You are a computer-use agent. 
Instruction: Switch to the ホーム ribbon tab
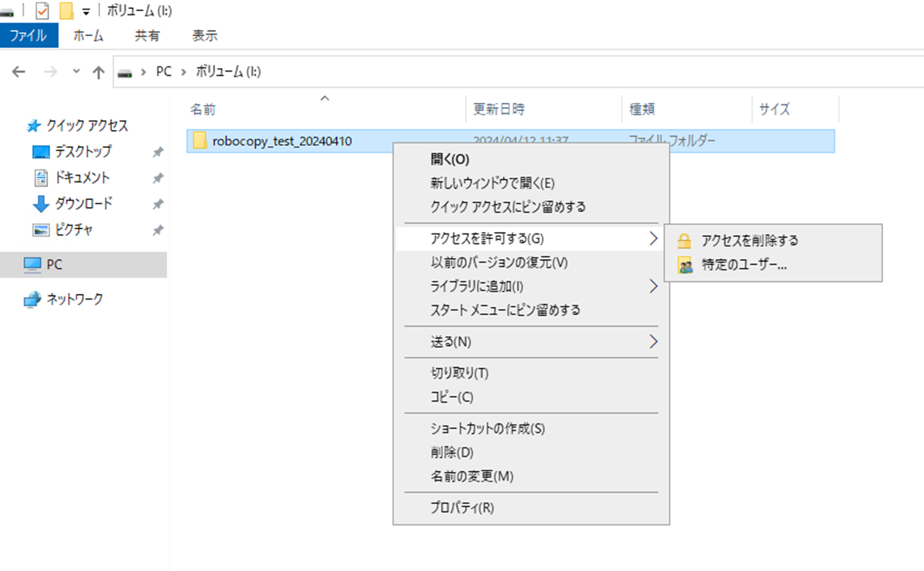pyautogui.click(x=88, y=35)
